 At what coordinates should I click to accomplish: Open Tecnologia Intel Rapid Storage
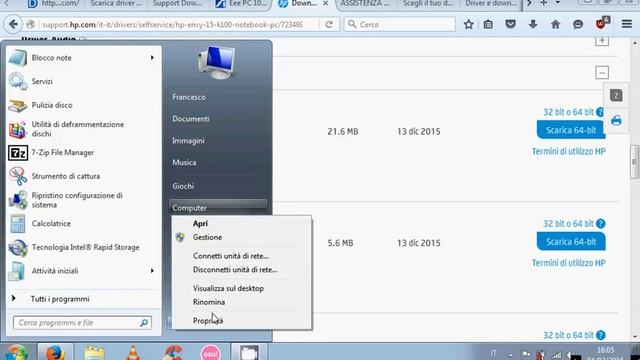click(x=84, y=247)
